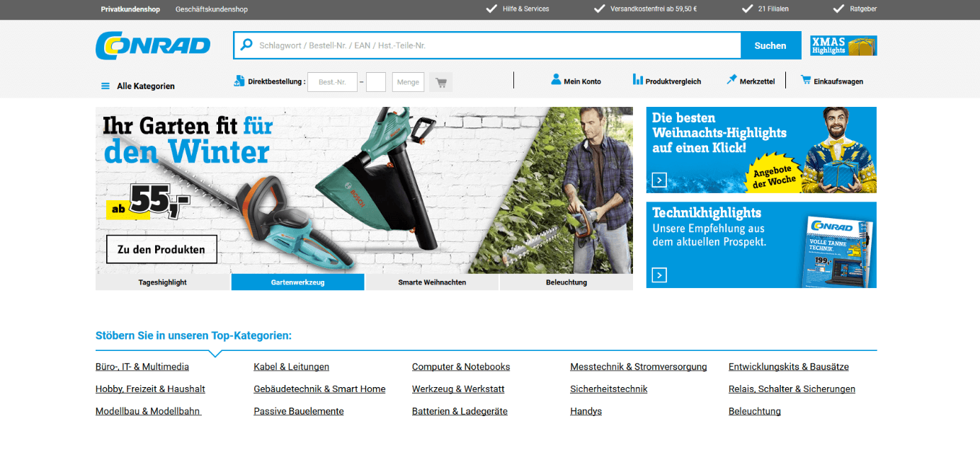
Task: Open the garden tools hero banner image
Action: (x=364, y=190)
